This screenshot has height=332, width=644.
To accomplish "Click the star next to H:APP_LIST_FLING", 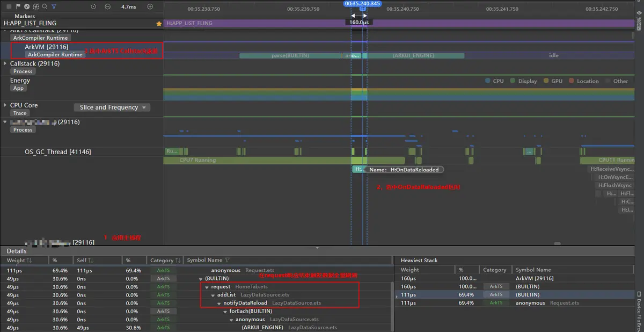I will click(x=158, y=24).
